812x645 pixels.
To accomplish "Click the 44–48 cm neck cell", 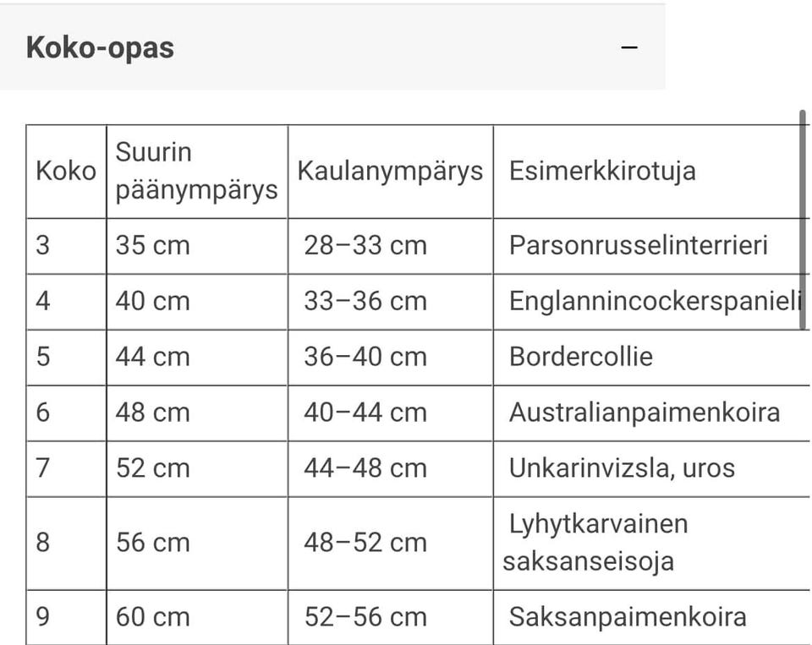I will point(365,468).
